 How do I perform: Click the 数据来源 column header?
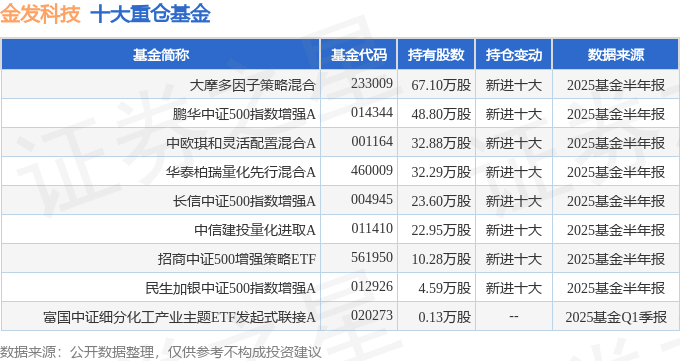coord(616,55)
